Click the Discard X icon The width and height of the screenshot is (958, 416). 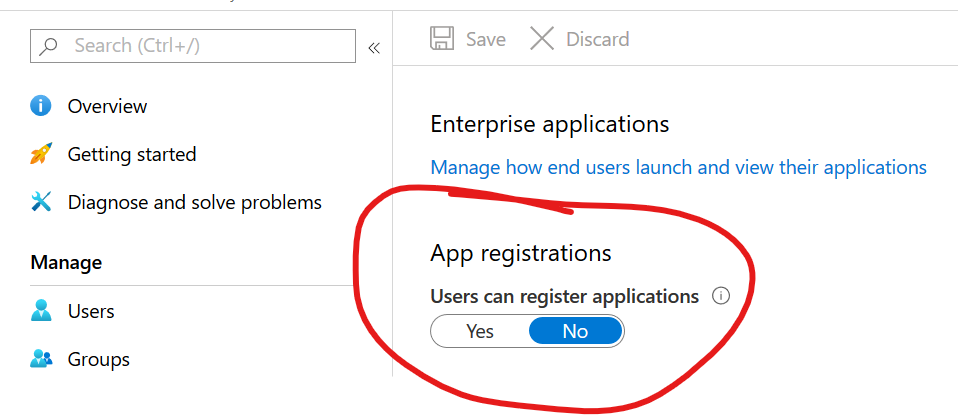(x=541, y=39)
